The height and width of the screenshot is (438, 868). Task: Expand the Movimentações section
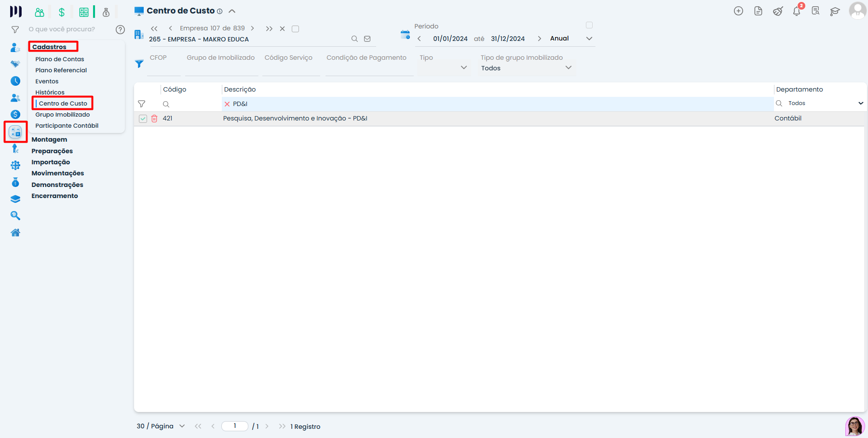click(57, 173)
